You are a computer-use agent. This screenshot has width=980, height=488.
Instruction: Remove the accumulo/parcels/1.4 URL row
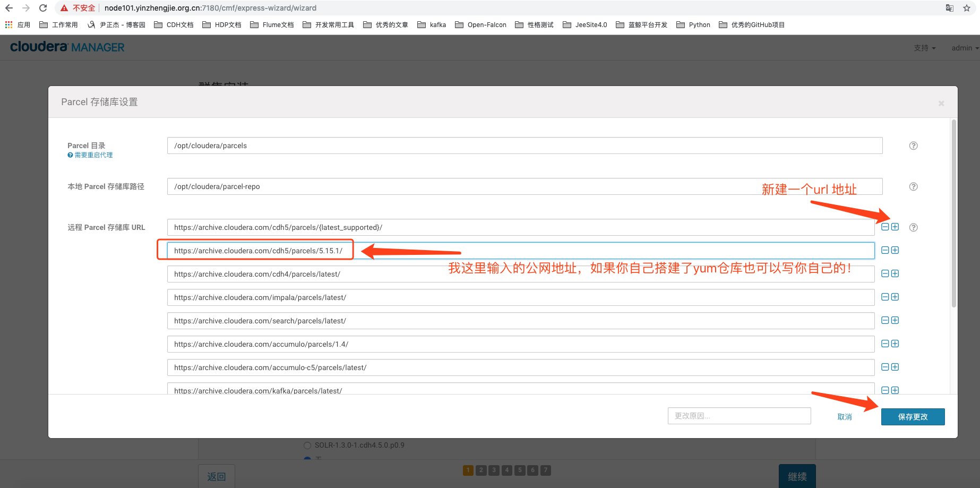885,344
